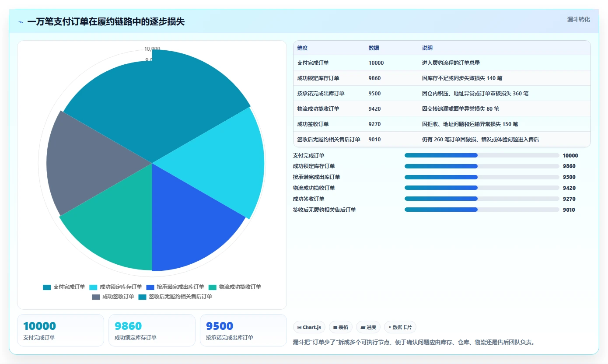Viewport: 608px width, 364px height.
Task: Select the 进度 tag
Action: pos(368,327)
